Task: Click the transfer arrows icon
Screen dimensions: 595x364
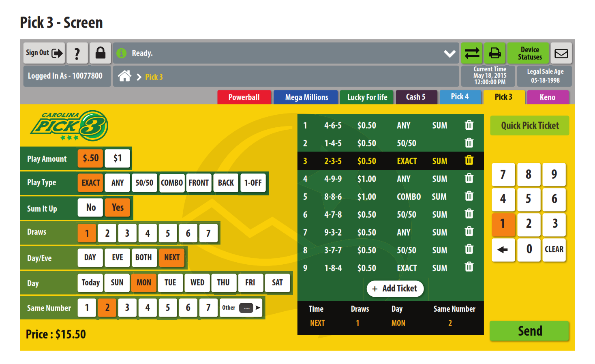Action: pyautogui.click(x=472, y=53)
